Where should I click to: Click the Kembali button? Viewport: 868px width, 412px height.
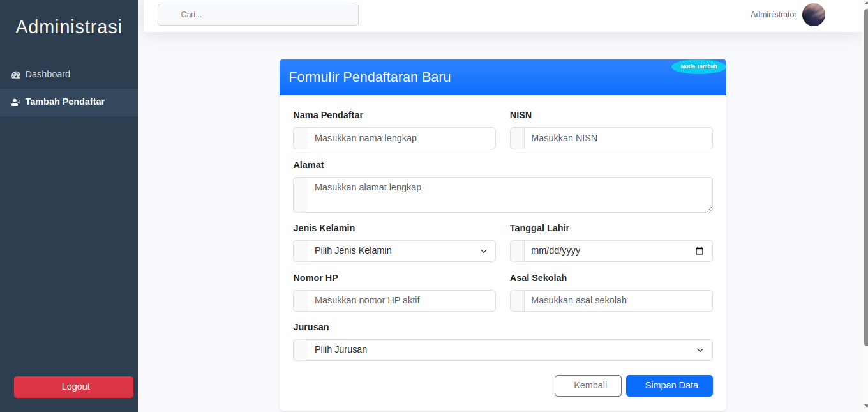coord(588,386)
